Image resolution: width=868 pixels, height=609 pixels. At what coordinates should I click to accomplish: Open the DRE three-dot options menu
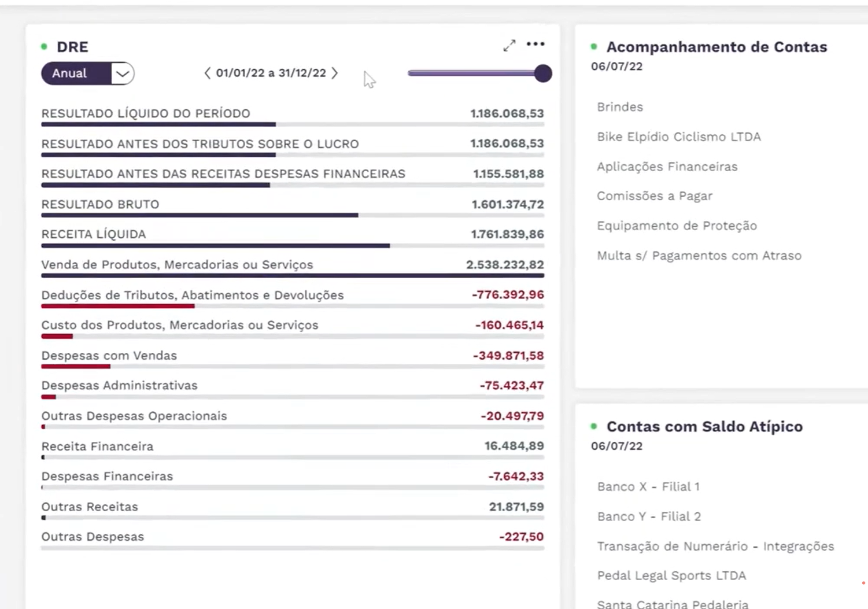[535, 45]
